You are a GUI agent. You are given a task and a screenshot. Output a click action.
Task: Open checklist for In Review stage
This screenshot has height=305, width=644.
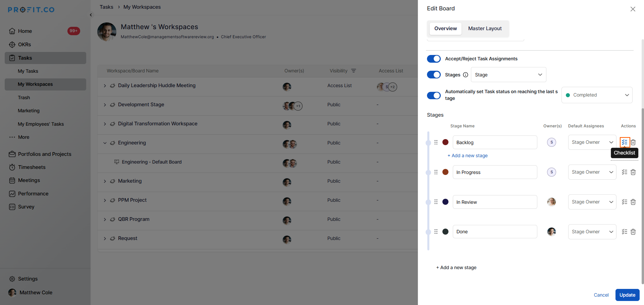[x=624, y=202]
